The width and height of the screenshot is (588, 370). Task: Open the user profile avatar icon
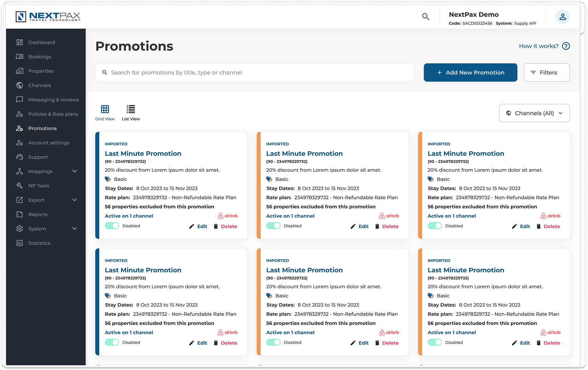click(562, 17)
